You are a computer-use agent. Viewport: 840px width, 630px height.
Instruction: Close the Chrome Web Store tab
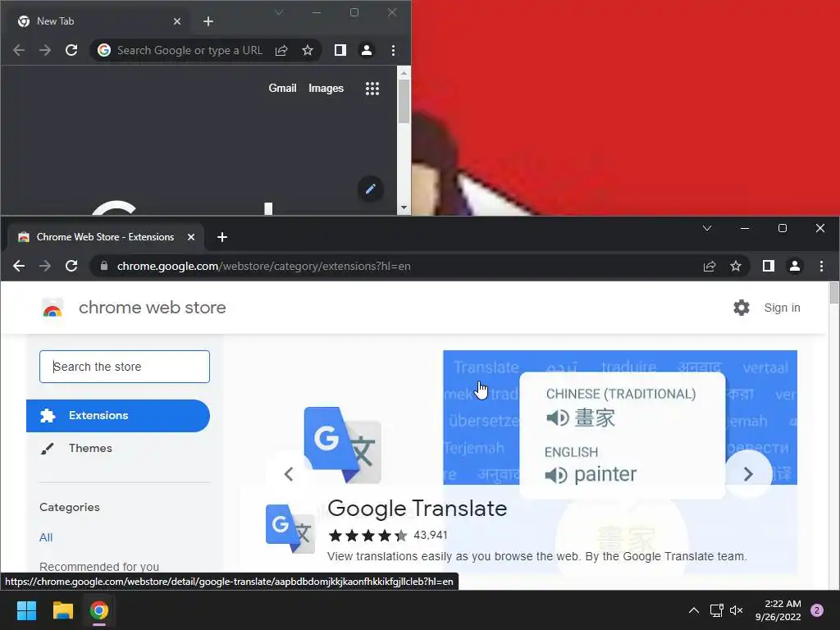[190, 237]
